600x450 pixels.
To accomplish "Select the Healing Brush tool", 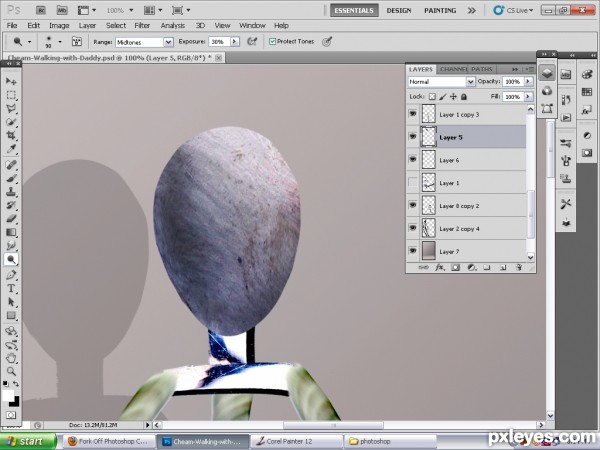I will pos(11,165).
